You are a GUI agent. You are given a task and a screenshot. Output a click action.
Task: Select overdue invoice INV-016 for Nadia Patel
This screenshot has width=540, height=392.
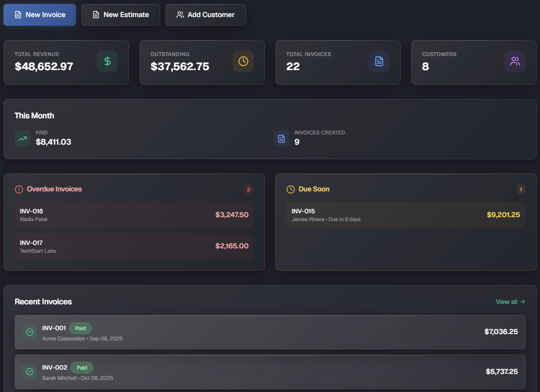click(x=134, y=214)
